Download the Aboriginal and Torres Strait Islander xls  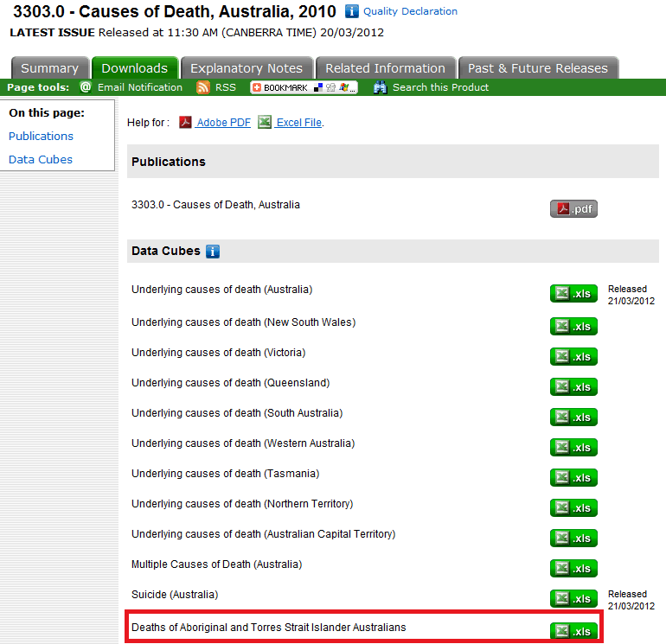(573, 631)
